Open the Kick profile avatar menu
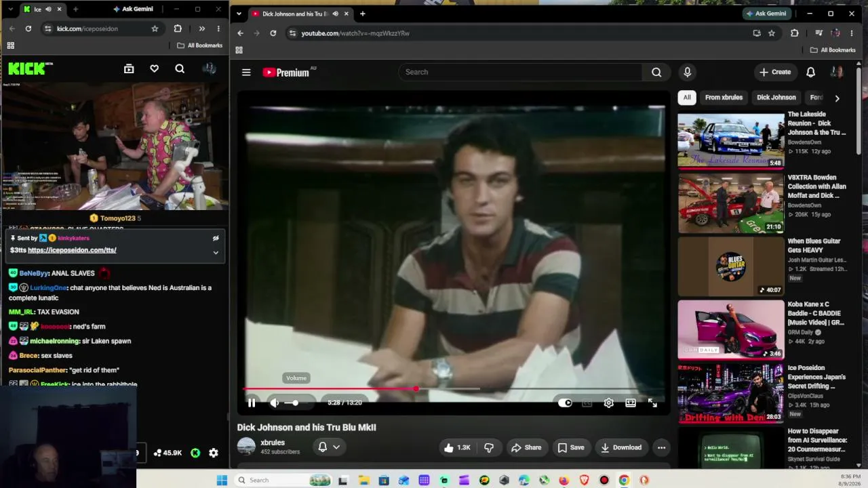 coord(210,68)
